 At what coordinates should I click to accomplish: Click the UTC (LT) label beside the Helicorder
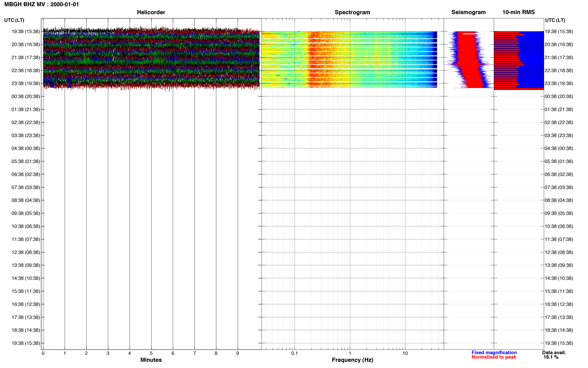[14, 20]
